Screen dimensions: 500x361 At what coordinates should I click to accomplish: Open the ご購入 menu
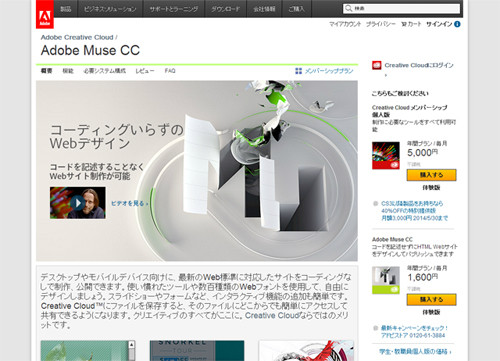297,9
